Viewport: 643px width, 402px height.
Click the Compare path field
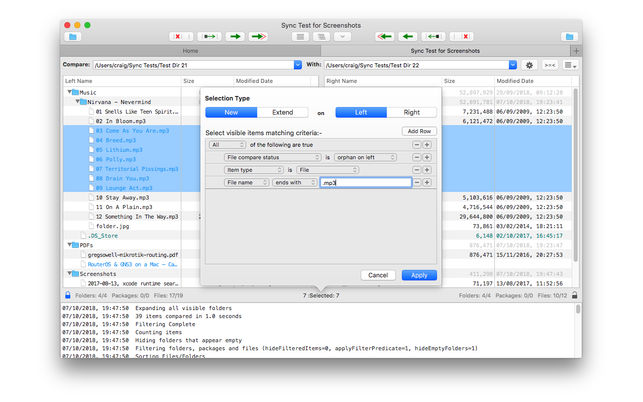point(194,65)
